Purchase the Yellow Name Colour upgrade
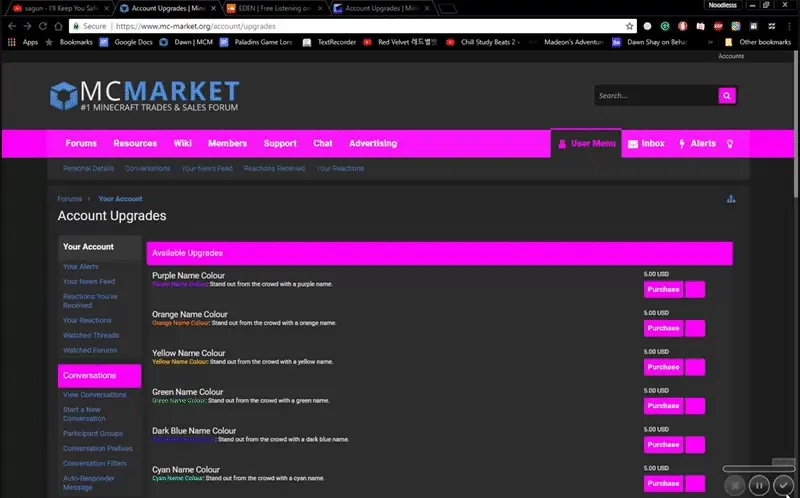The image size is (800, 498). pos(663,367)
